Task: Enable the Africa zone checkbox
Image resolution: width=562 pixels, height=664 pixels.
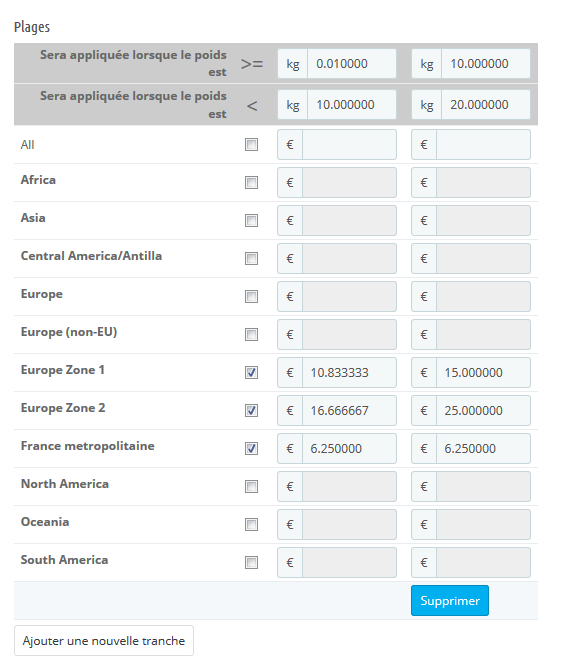Action: click(x=252, y=183)
